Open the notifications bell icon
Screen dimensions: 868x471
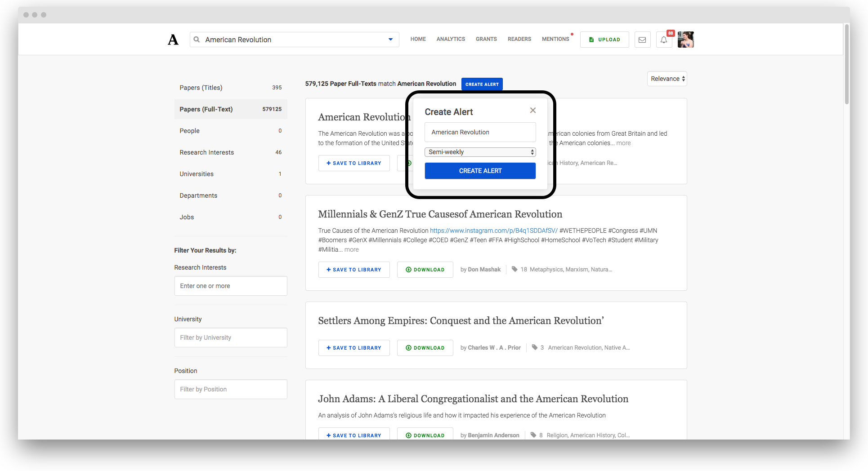pyautogui.click(x=664, y=40)
